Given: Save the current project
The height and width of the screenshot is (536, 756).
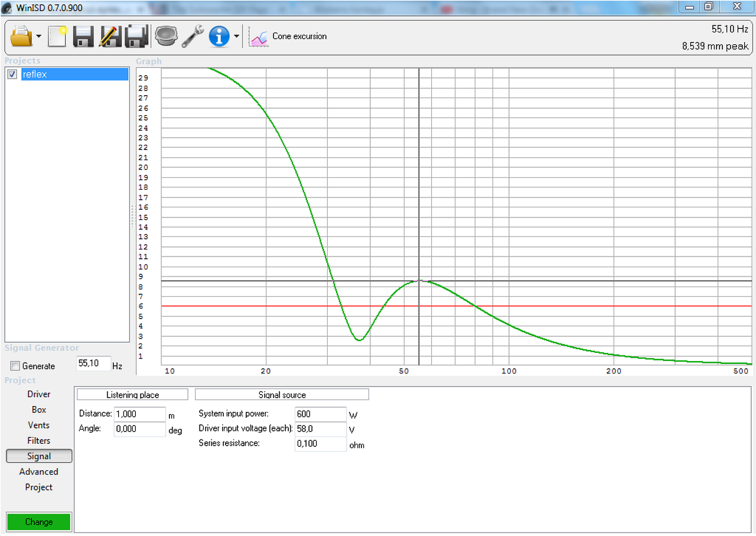Looking at the screenshot, I should click(83, 37).
